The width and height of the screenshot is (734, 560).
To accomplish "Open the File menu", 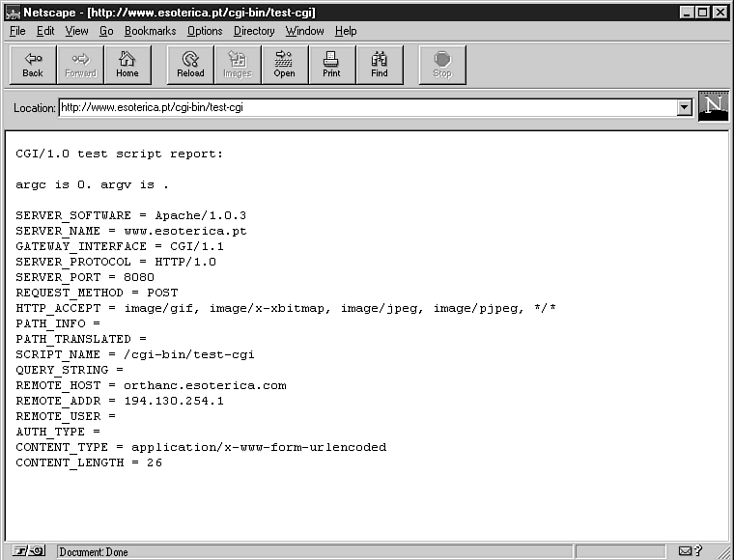I will (17, 31).
